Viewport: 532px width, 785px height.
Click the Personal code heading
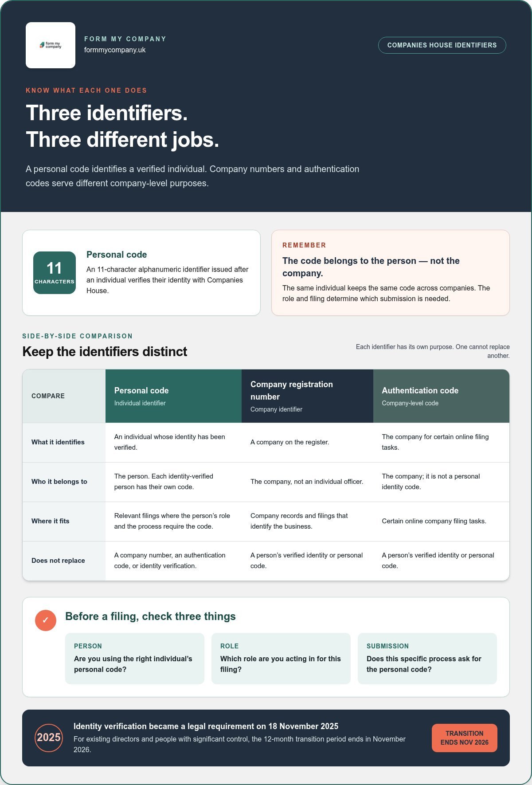point(117,255)
